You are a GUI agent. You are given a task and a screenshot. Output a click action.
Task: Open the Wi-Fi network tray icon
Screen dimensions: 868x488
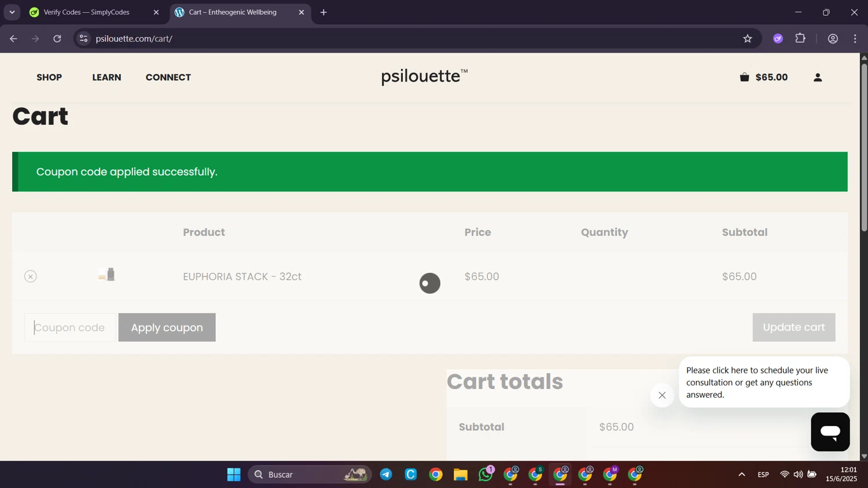(x=785, y=475)
